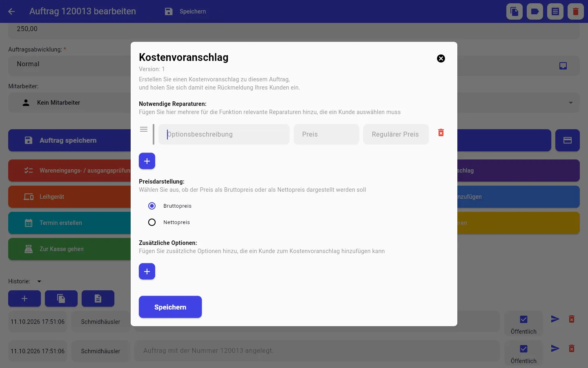The height and width of the screenshot is (368, 588).
Task: Click the Leihgerät button
Action: tap(69, 197)
